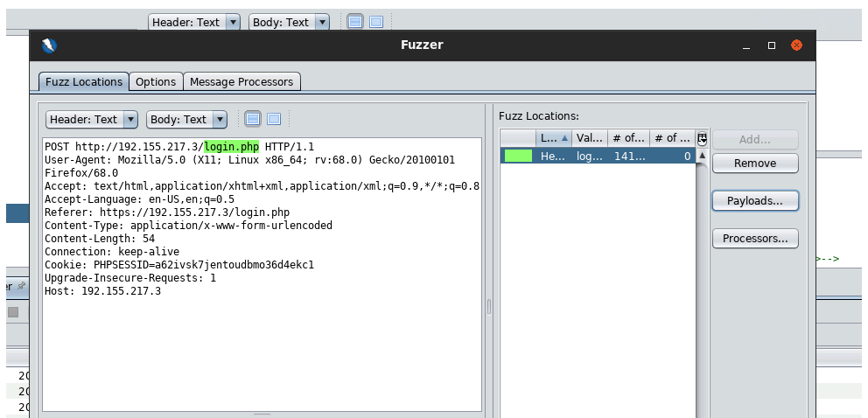The image size is (868, 418).
Task: Toggle split header/body view in Fuzzer dialog
Action: click(x=253, y=119)
